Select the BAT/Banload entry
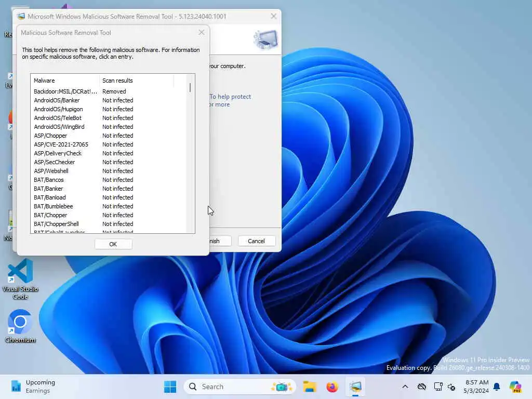The height and width of the screenshot is (399, 532). click(x=50, y=197)
